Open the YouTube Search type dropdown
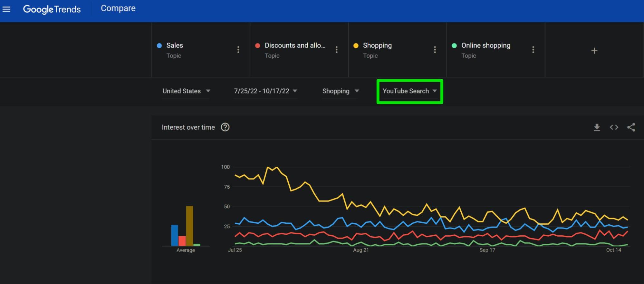Viewport: 644px width, 284px height. [409, 91]
